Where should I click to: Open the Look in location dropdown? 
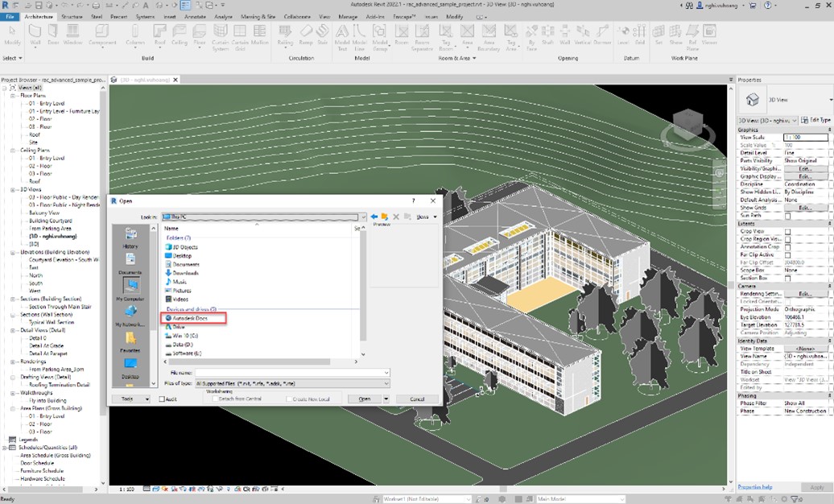pos(363,217)
